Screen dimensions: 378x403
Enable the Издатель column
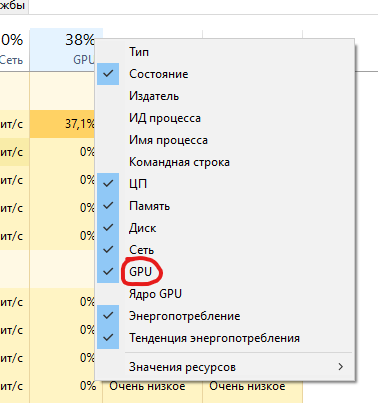[x=225, y=96]
